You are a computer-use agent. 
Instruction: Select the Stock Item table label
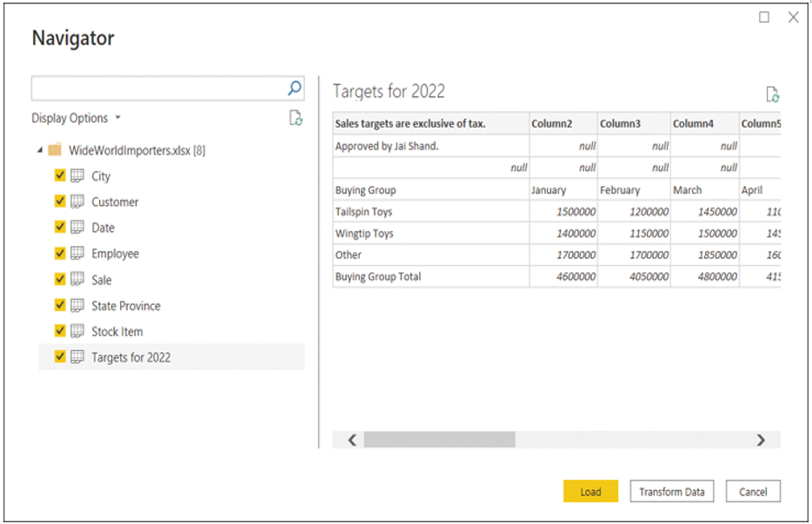[117, 332]
